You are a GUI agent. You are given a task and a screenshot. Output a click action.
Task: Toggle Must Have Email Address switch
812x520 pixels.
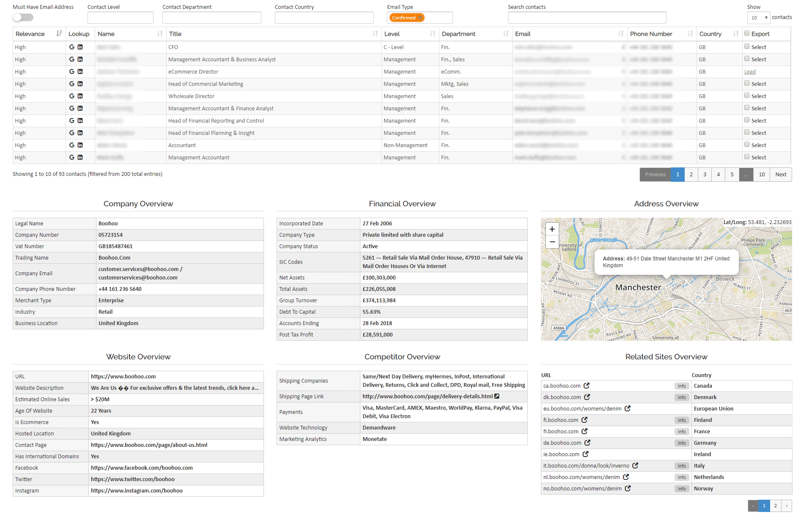click(23, 17)
